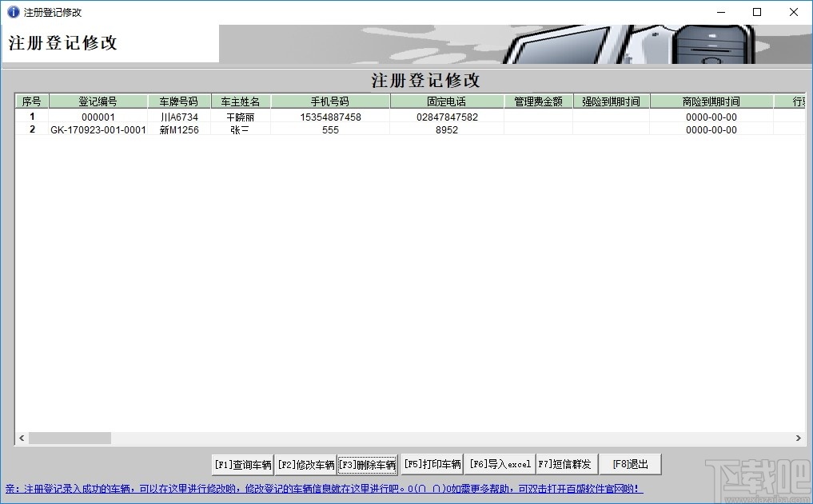Click the horizontal scrollbar track
Viewport: 813px width, 504px height.
coord(400,438)
